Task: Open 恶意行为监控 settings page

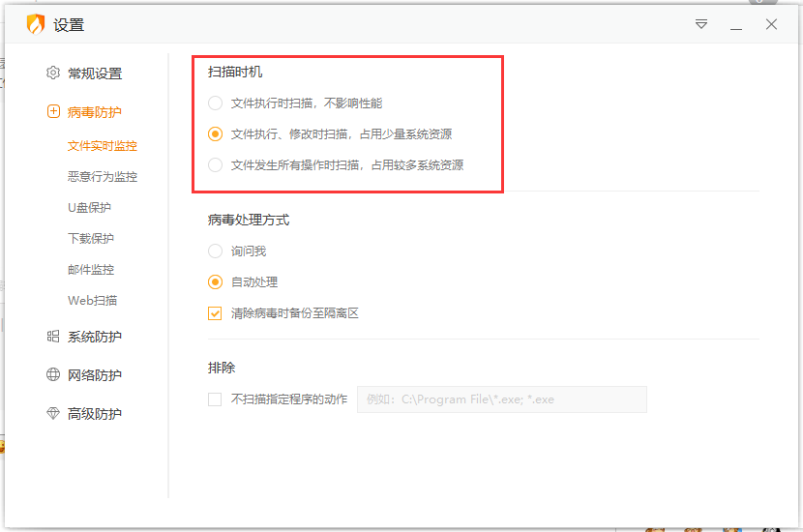Action: click(x=103, y=177)
